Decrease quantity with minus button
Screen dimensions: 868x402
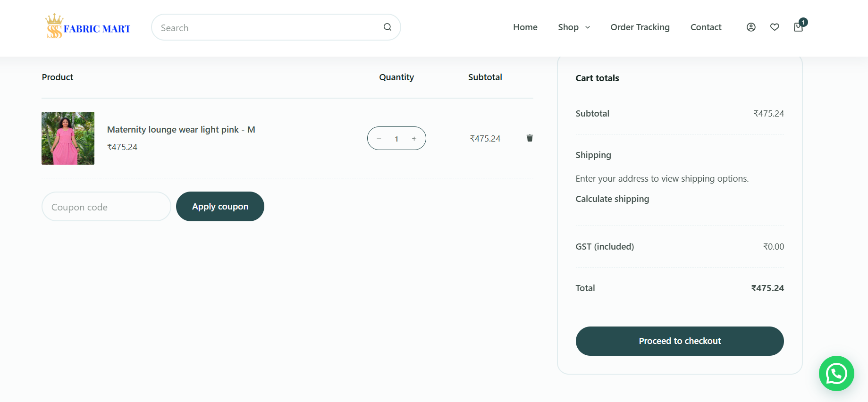pyautogui.click(x=379, y=139)
